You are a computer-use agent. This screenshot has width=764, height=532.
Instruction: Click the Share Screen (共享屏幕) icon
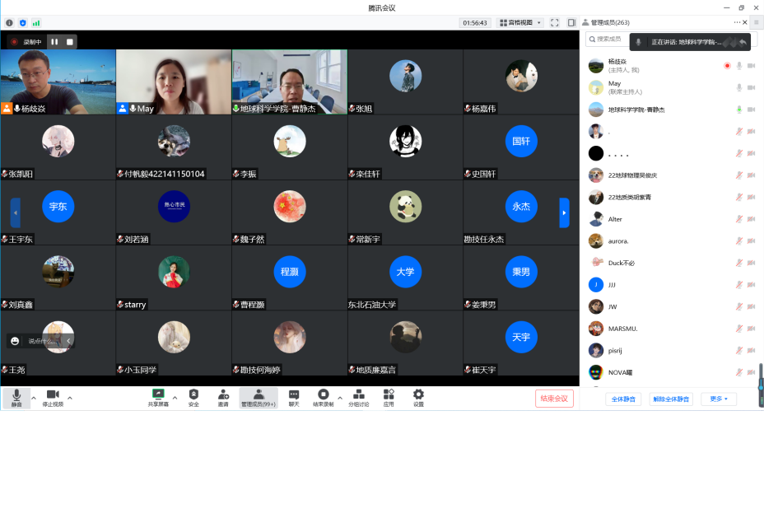(x=158, y=395)
